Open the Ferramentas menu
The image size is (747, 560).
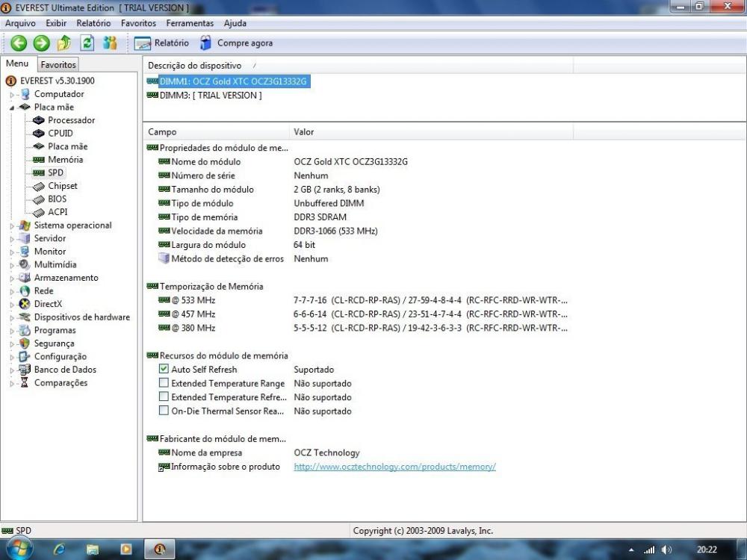click(x=190, y=23)
